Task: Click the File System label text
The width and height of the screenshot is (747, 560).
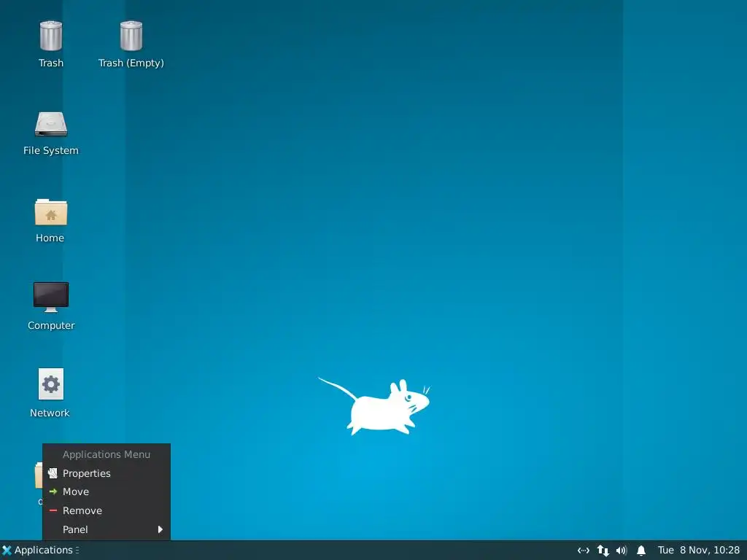Action: tap(51, 150)
